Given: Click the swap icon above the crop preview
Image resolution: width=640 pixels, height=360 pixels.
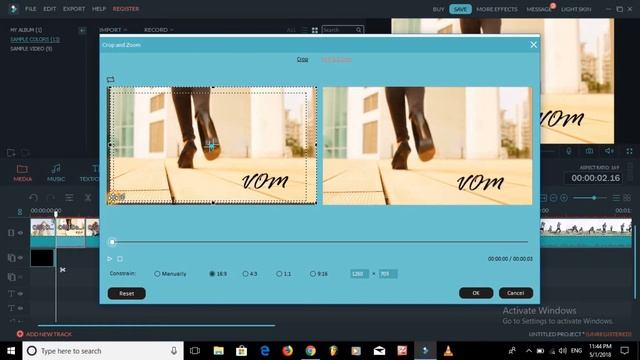Looking at the screenshot, I should [x=111, y=79].
